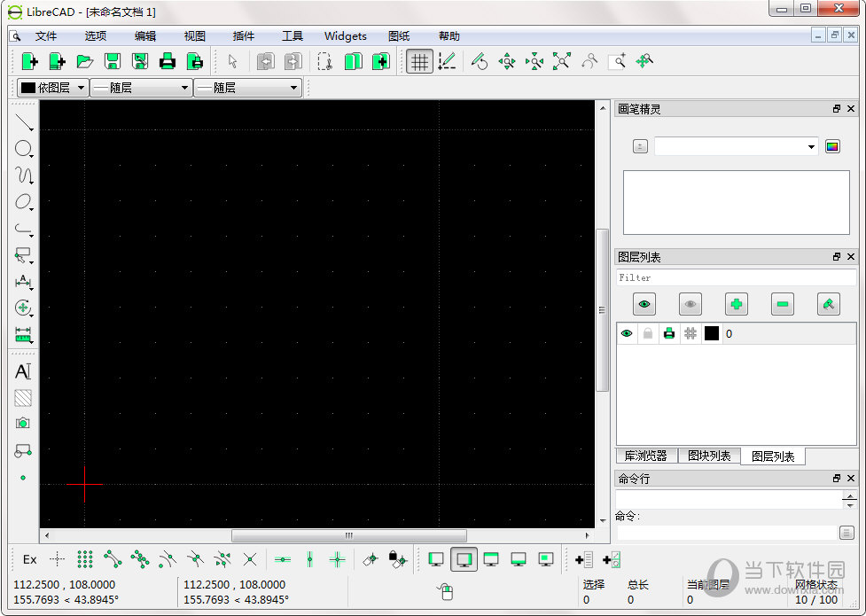Select the Point tool
Screen dimensions: 866x616
[x=23, y=478]
